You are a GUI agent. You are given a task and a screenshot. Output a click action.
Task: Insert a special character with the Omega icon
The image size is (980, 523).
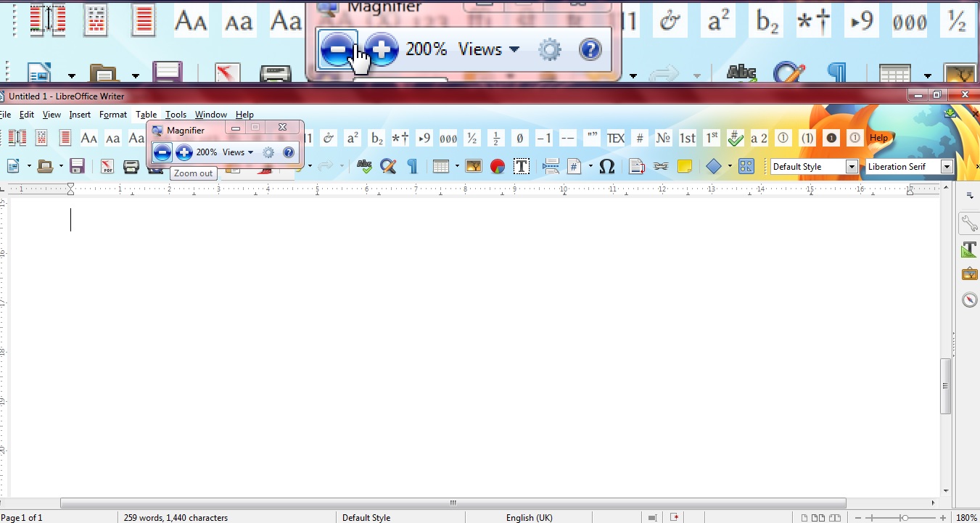click(607, 166)
